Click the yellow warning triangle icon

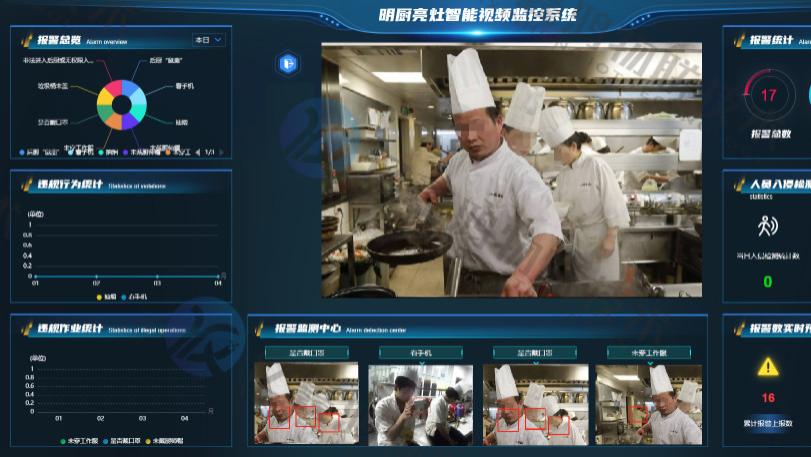point(768,367)
